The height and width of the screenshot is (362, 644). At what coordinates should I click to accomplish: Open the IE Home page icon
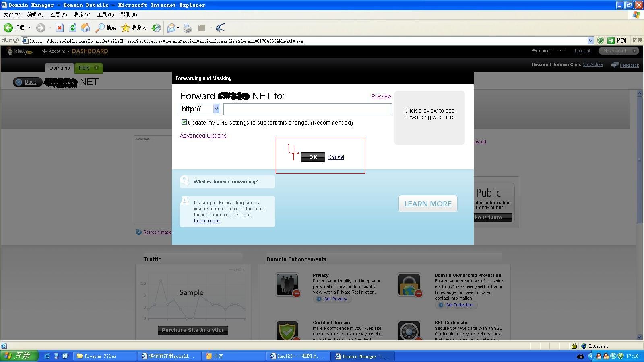coord(85,28)
